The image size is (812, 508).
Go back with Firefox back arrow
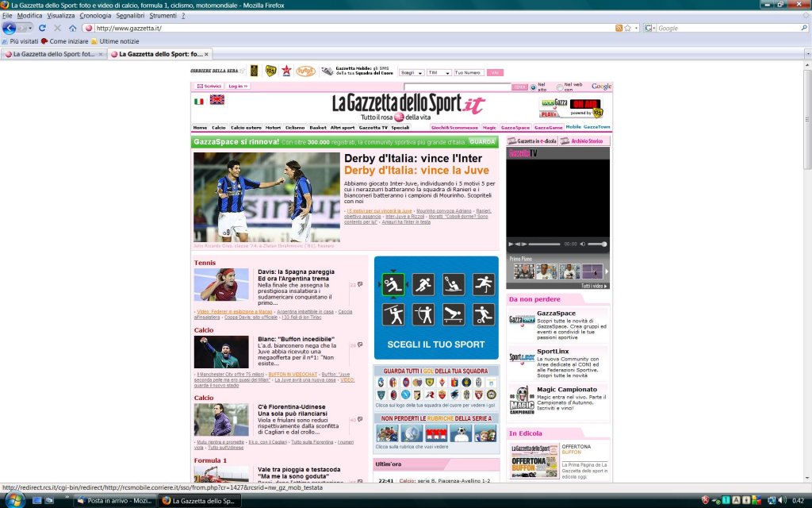9,28
